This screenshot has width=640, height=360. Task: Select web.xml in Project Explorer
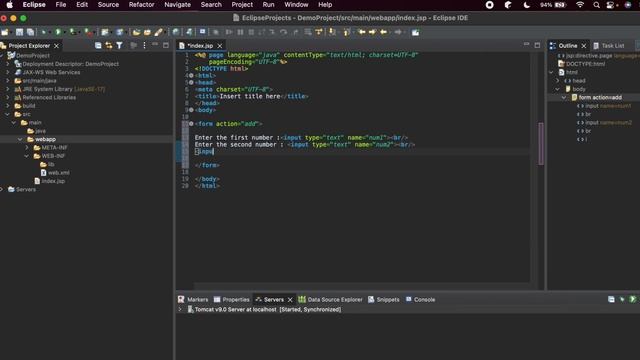(x=54, y=173)
